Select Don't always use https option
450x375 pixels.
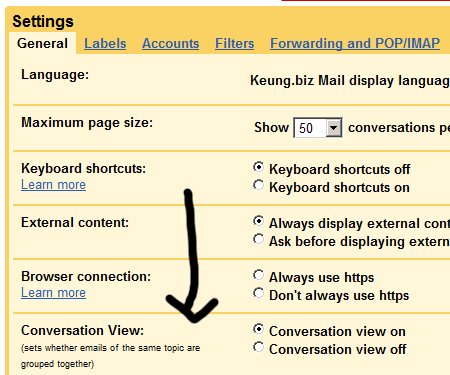(258, 293)
